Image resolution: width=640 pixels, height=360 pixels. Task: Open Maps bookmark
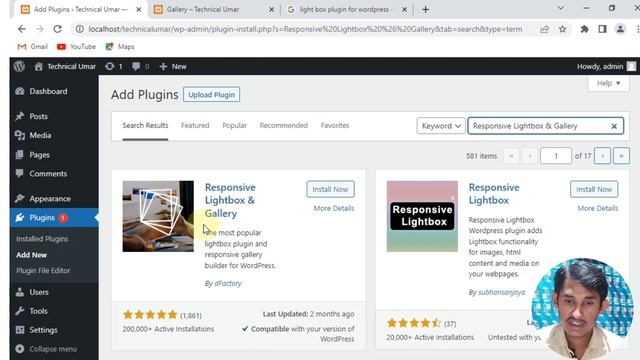[x=120, y=47]
